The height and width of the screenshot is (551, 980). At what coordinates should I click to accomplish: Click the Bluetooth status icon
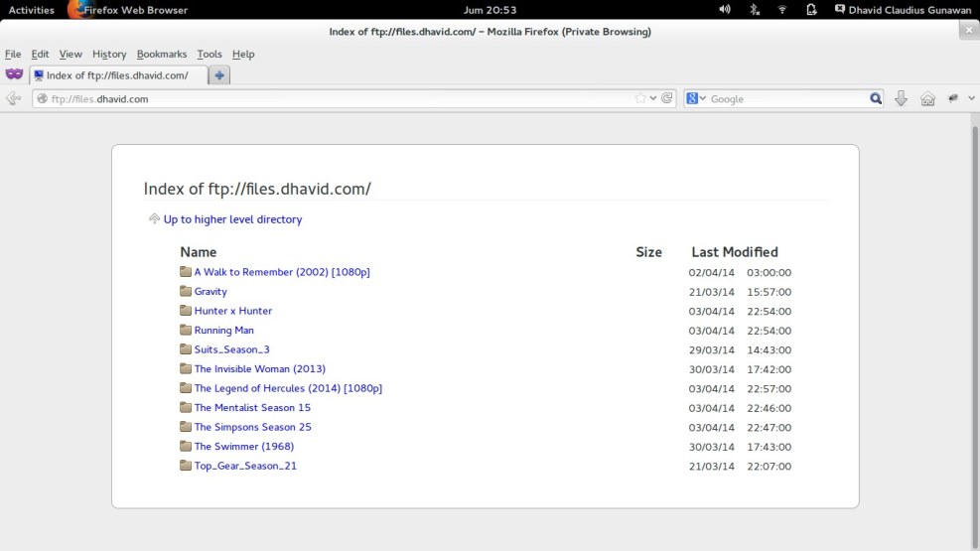point(754,10)
